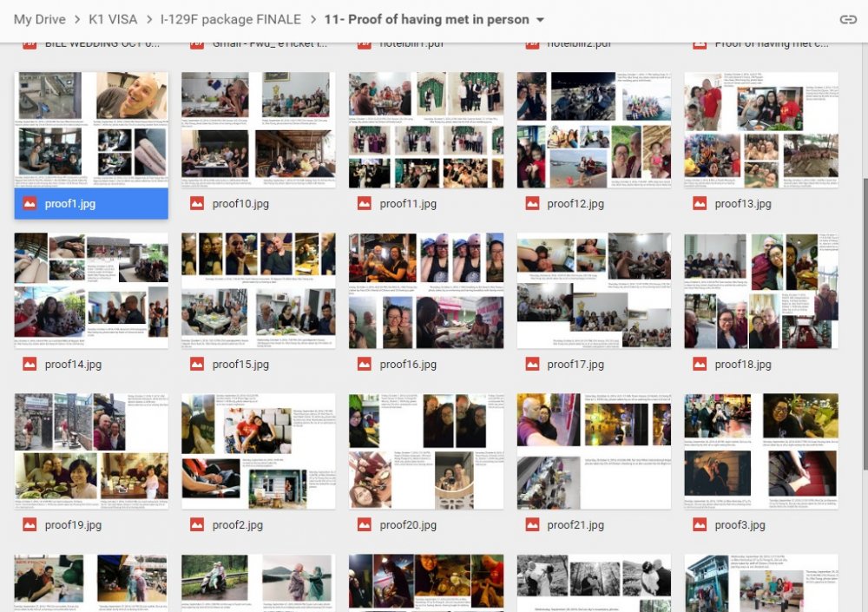
Task: Click the proof10.jpg file name
Action: tap(240, 204)
